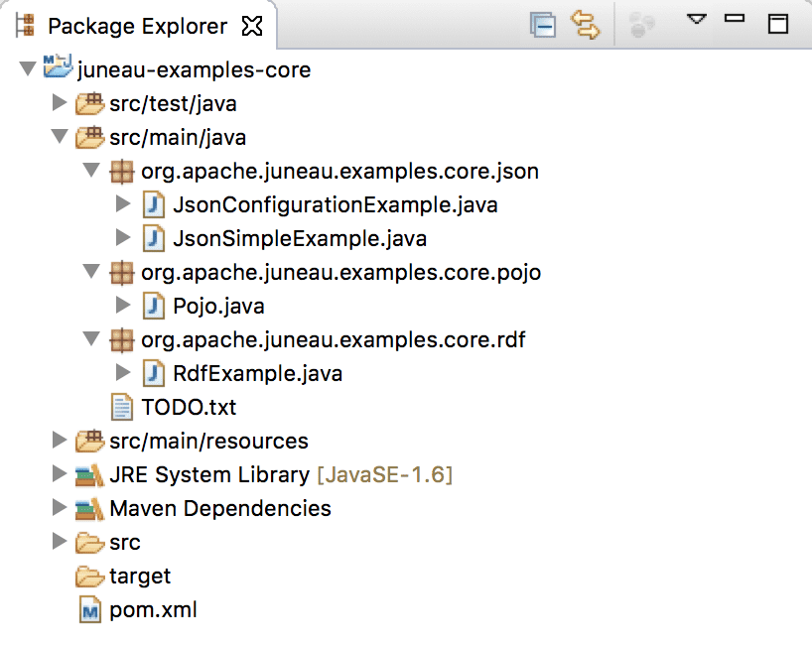Collapse the core.pojo package
This screenshot has width=812, height=645.
(x=91, y=271)
